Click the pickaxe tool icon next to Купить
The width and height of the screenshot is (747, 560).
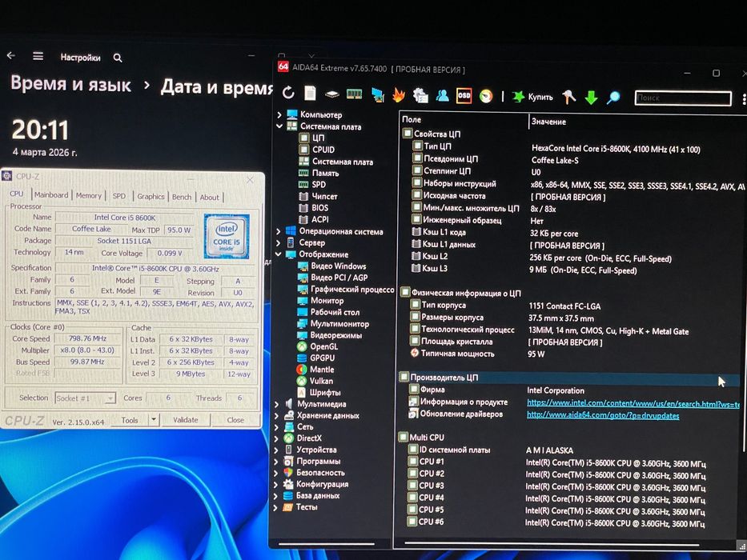pyautogui.click(x=568, y=97)
